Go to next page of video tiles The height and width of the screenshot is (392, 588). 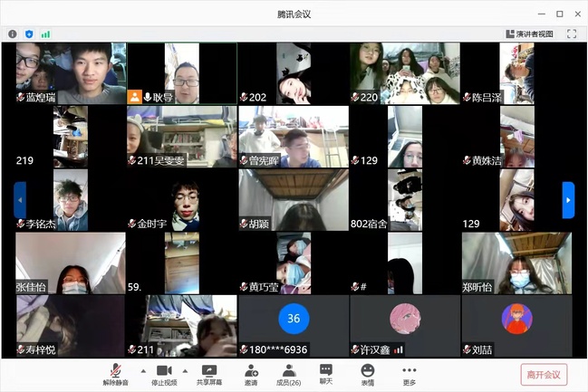(x=568, y=200)
